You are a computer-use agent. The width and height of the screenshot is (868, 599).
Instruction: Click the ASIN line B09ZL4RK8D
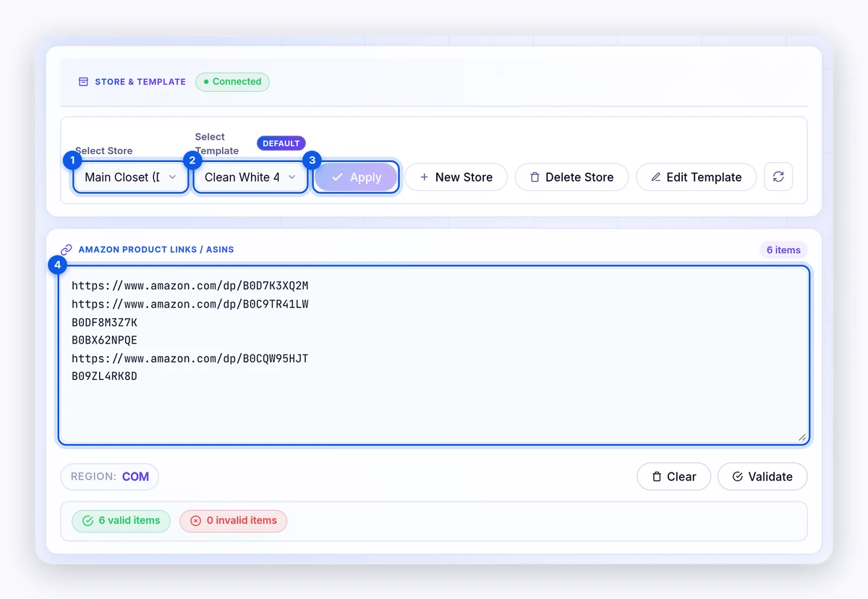pos(104,376)
